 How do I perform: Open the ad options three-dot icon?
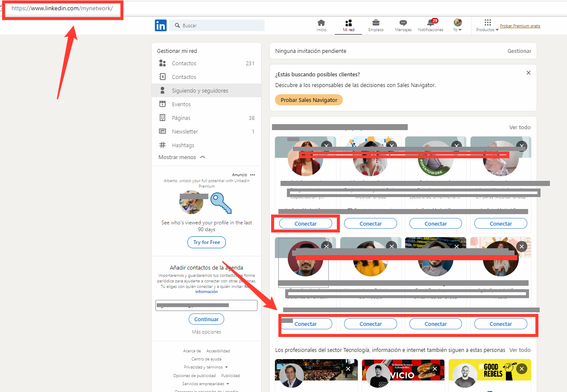click(x=252, y=175)
